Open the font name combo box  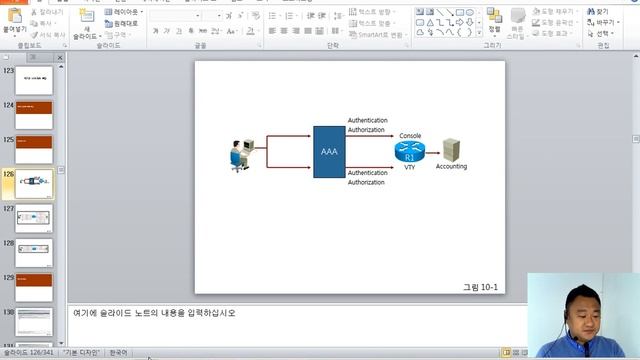[x=176, y=16]
